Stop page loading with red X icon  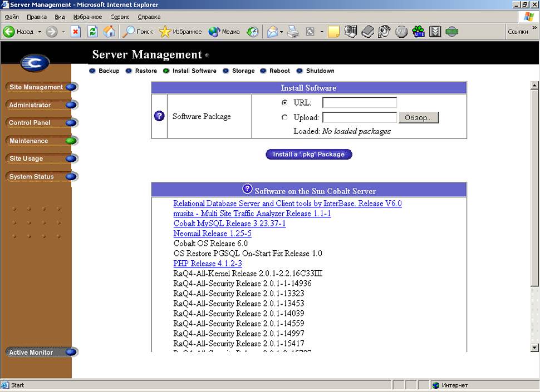coord(75,32)
